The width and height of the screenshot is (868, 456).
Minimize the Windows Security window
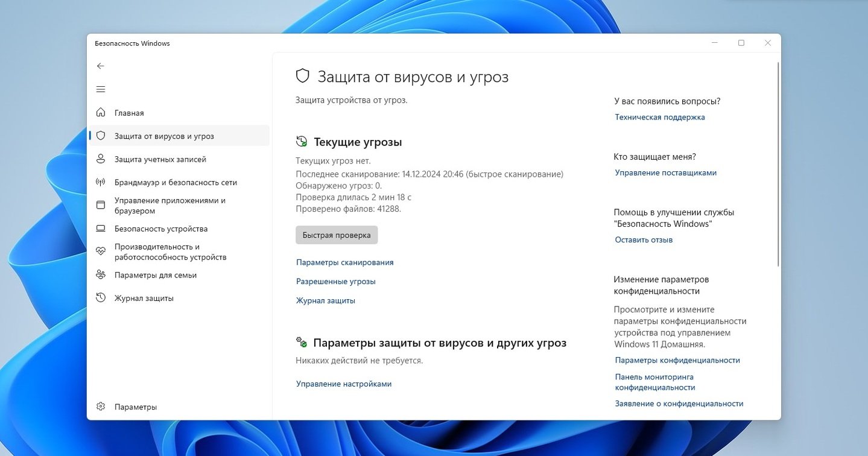point(714,43)
